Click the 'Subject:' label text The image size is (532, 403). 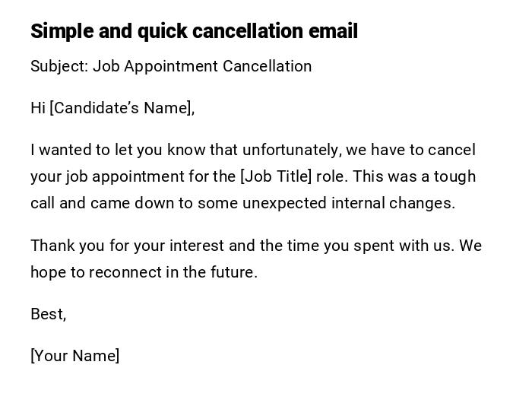[x=59, y=66]
